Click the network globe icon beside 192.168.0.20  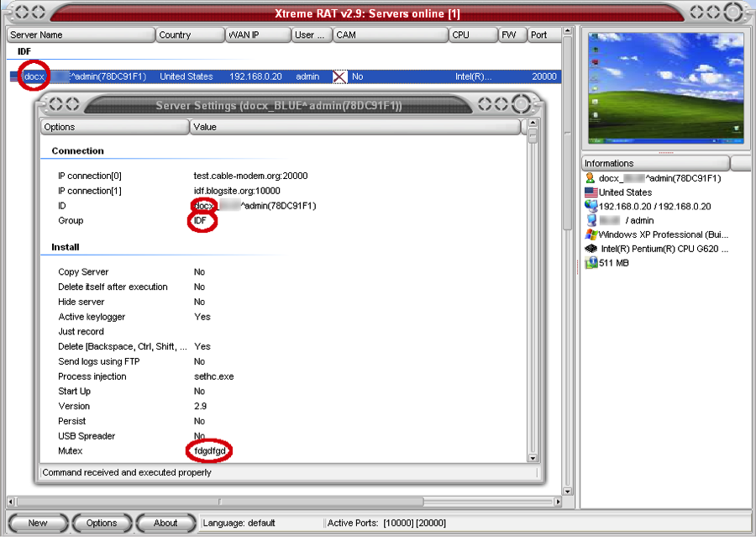(x=591, y=206)
